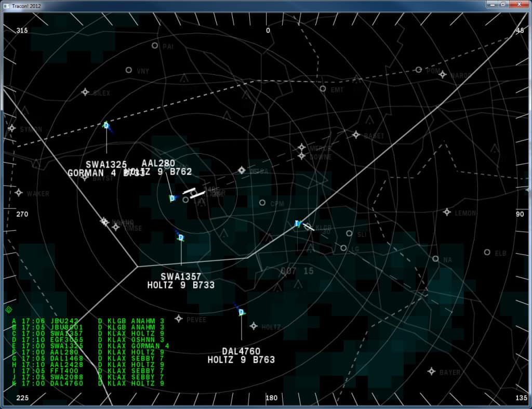The height and width of the screenshot is (409, 532).
Task: Click the SWA1357 data tag label
Action: [x=181, y=281]
